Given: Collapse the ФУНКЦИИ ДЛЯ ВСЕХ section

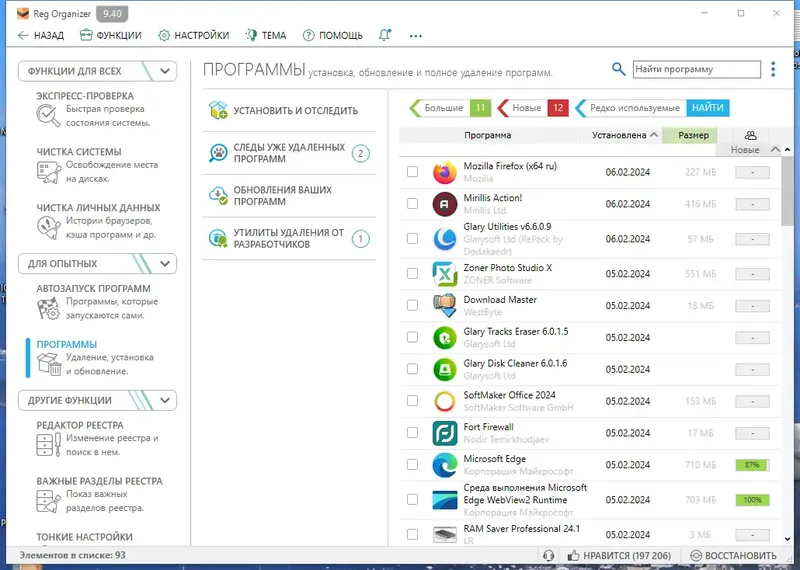Looking at the screenshot, I should (x=164, y=71).
